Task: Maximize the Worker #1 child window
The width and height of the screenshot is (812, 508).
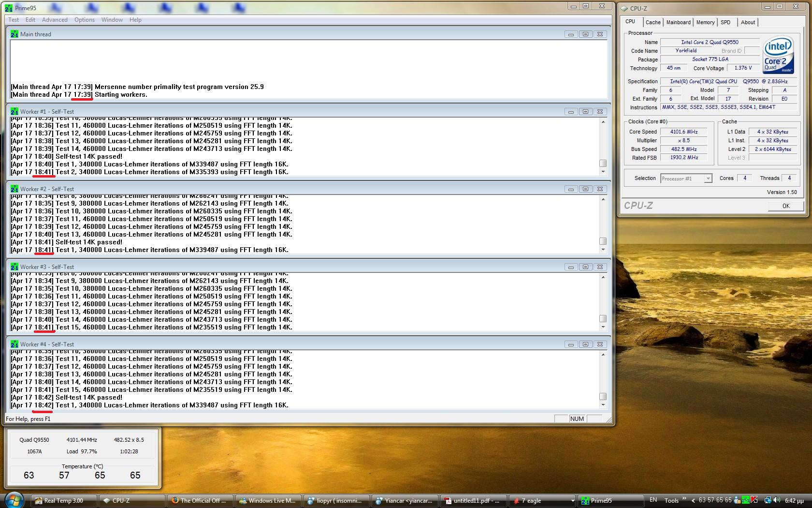Action: [x=585, y=112]
